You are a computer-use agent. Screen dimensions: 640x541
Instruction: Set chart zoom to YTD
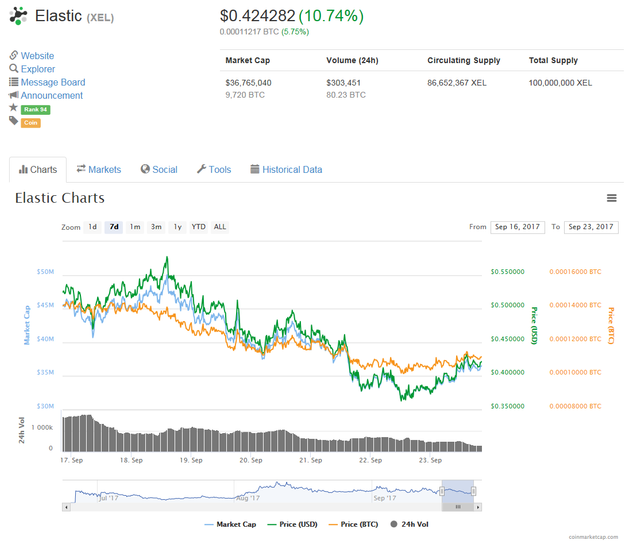(199, 227)
